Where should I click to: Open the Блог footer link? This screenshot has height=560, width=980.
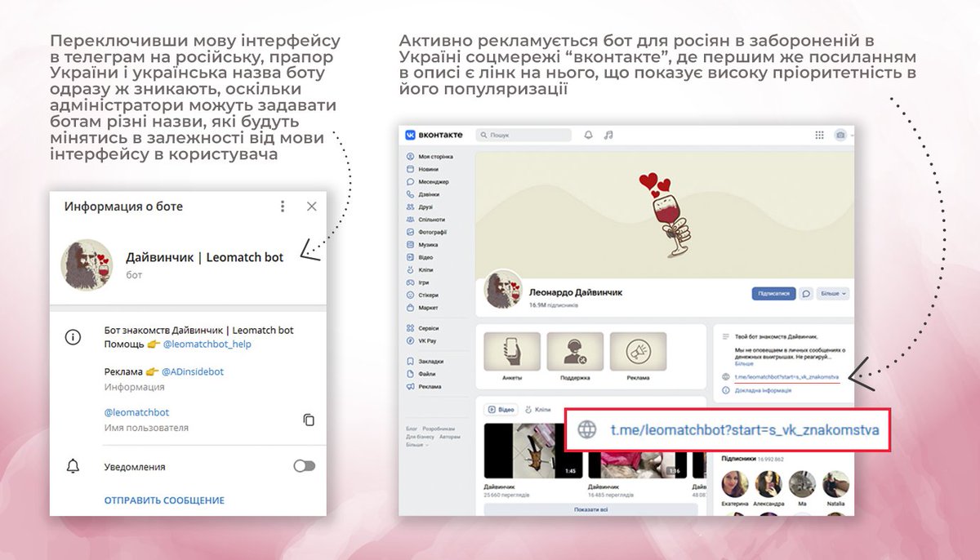[411, 429]
